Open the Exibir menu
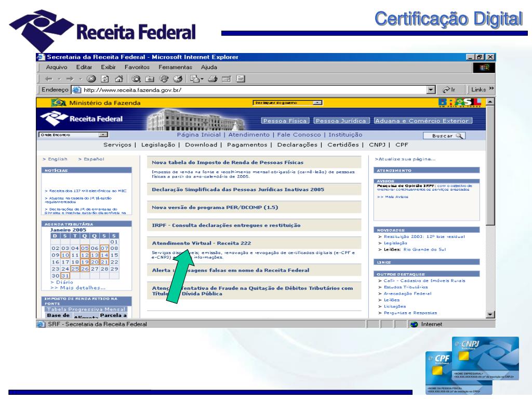 click(x=108, y=67)
